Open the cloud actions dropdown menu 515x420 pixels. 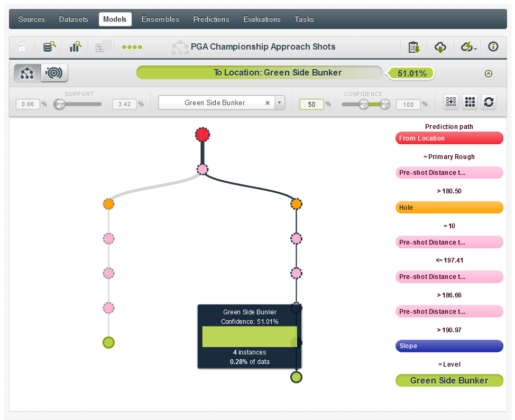pos(468,47)
